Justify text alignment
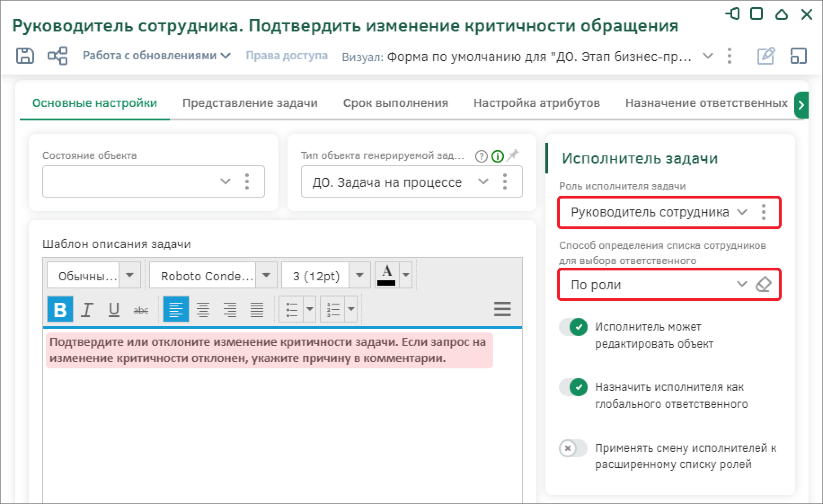Screen dimensions: 823x504 [257, 309]
